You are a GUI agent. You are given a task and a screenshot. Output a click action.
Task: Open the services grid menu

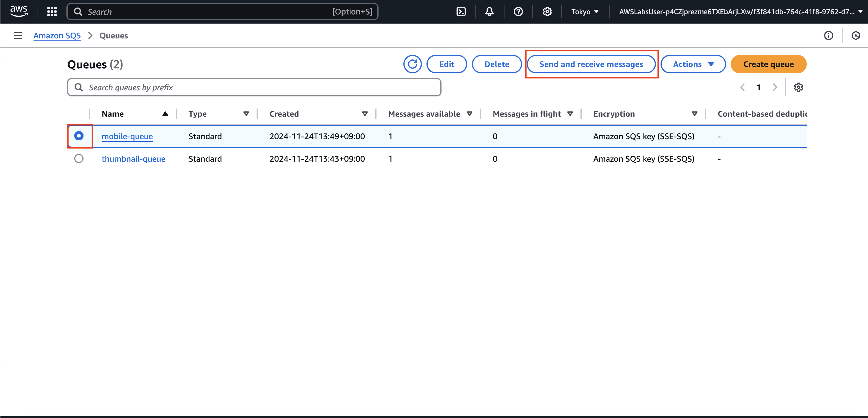(52, 12)
